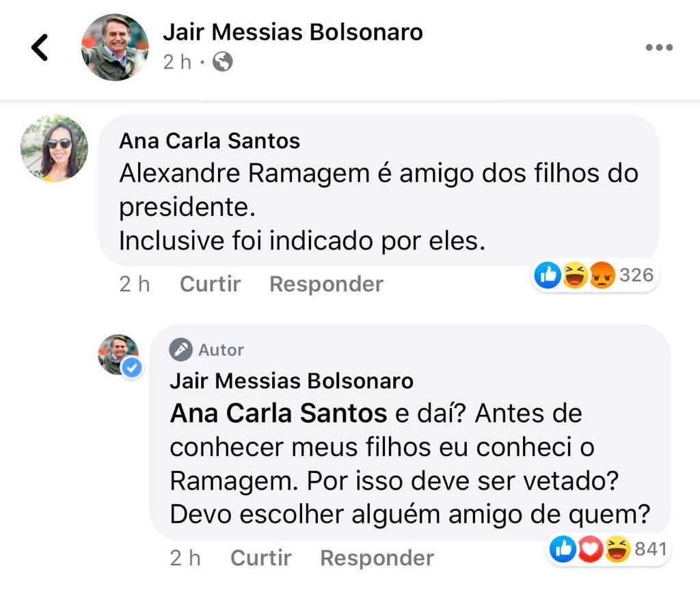The image size is (700, 592).
Task: Go back using the left arrow
Action: point(40,48)
